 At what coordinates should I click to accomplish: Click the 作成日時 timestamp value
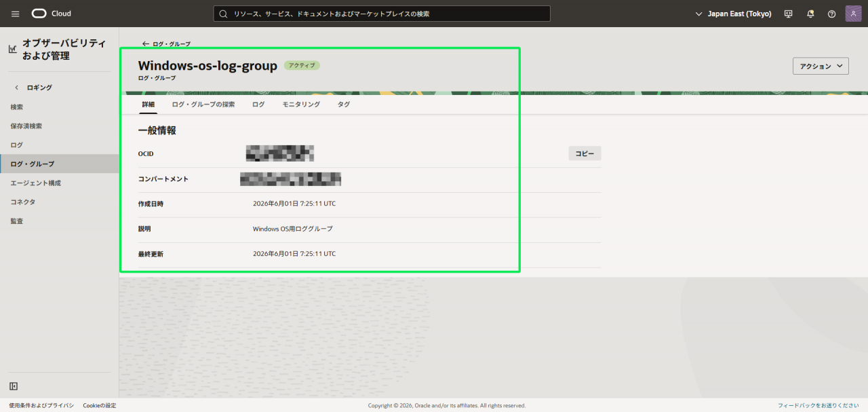[x=294, y=204]
